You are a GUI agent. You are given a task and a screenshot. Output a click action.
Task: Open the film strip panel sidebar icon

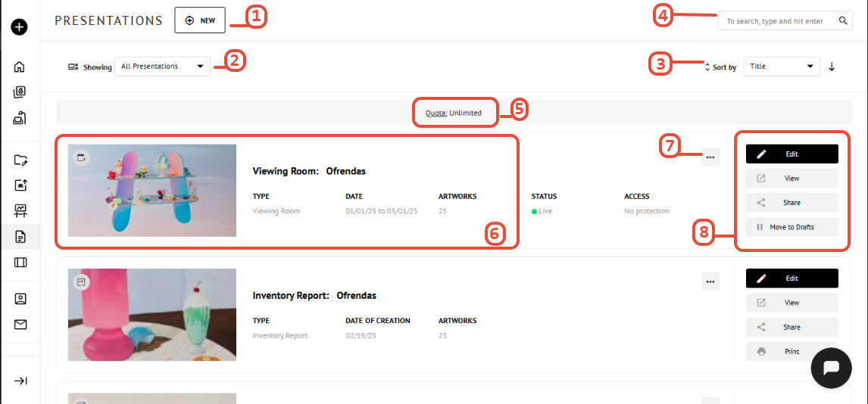click(x=20, y=262)
